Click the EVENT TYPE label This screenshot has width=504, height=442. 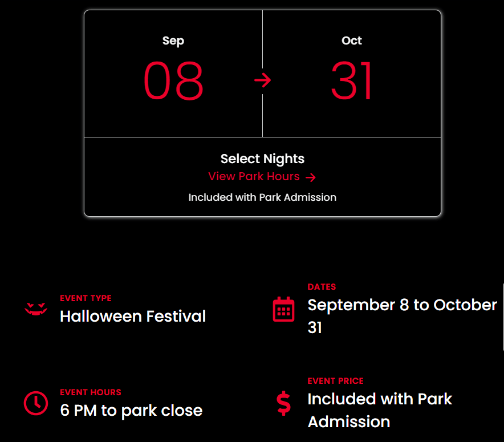coord(86,298)
